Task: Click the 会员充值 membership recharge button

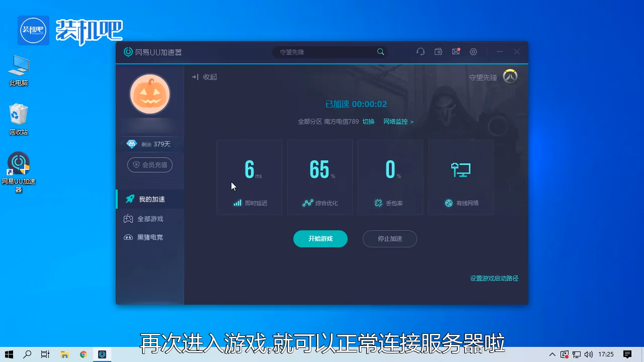Action: (x=149, y=164)
